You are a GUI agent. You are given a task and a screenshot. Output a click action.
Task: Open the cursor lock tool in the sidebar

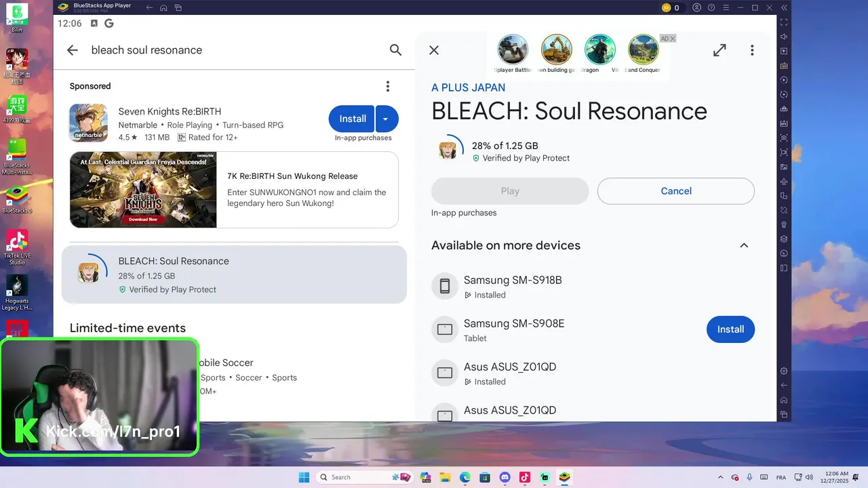point(784,52)
